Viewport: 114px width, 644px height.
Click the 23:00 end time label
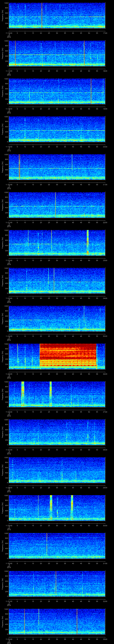(x=105, y=260)
